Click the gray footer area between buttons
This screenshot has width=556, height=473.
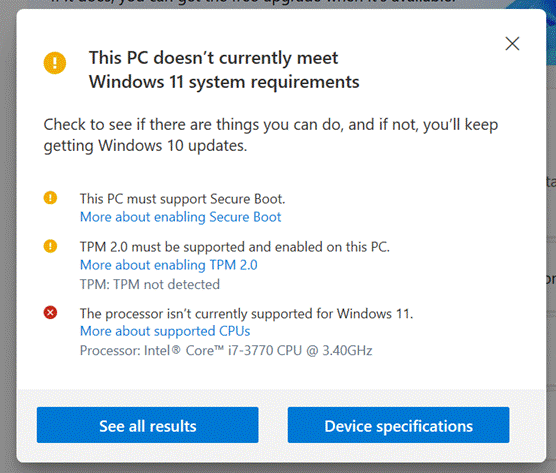273,425
